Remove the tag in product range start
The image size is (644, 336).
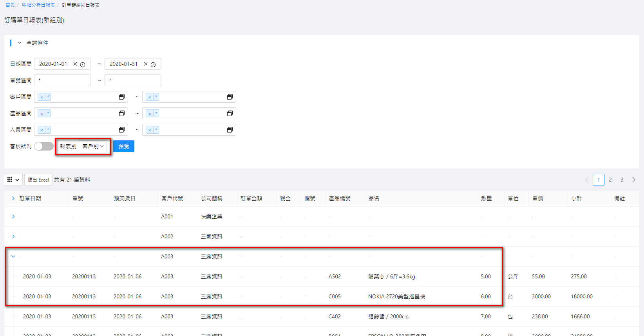[x=42, y=114]
